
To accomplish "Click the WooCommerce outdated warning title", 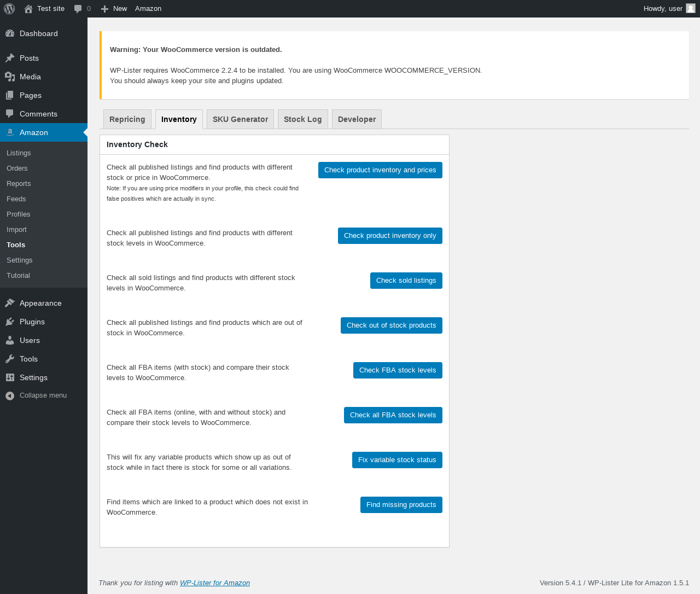I will (x=196, y=50).
